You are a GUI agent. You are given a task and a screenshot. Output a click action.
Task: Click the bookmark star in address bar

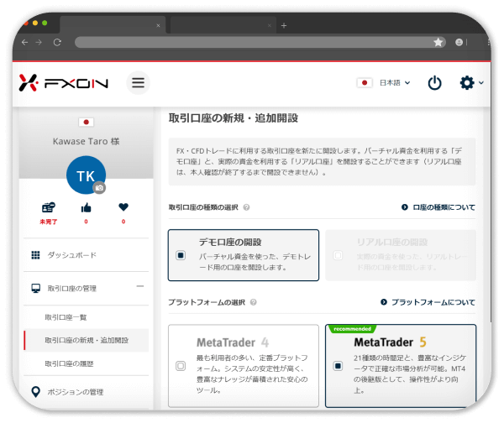[438, 42]
